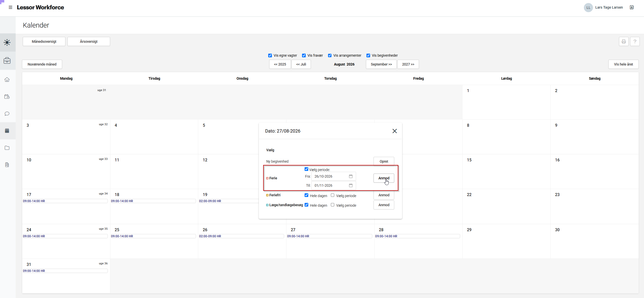Jump forward to year 2027

(408, 64)
